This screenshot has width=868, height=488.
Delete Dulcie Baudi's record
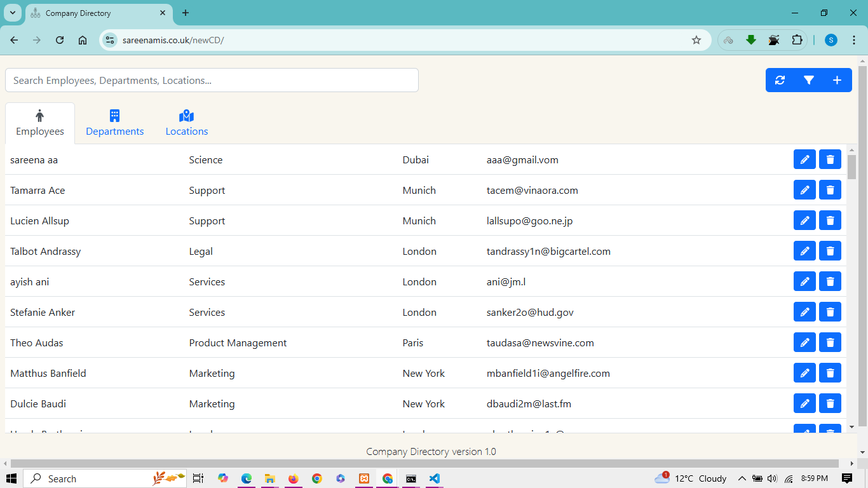[x=830, y=403]
